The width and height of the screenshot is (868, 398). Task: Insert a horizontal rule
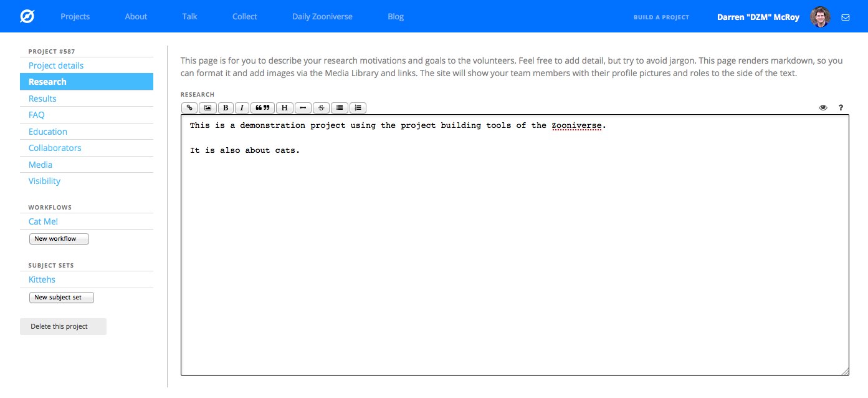click(x=303, y=108)
